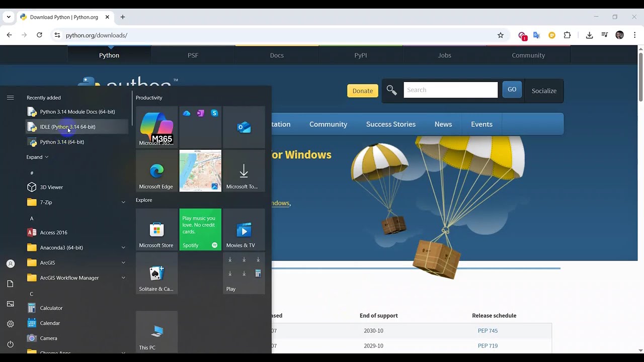Click the search field on python.org
Image resolution: width=644 pixels, height=362 pixels.
pos(450,90)
